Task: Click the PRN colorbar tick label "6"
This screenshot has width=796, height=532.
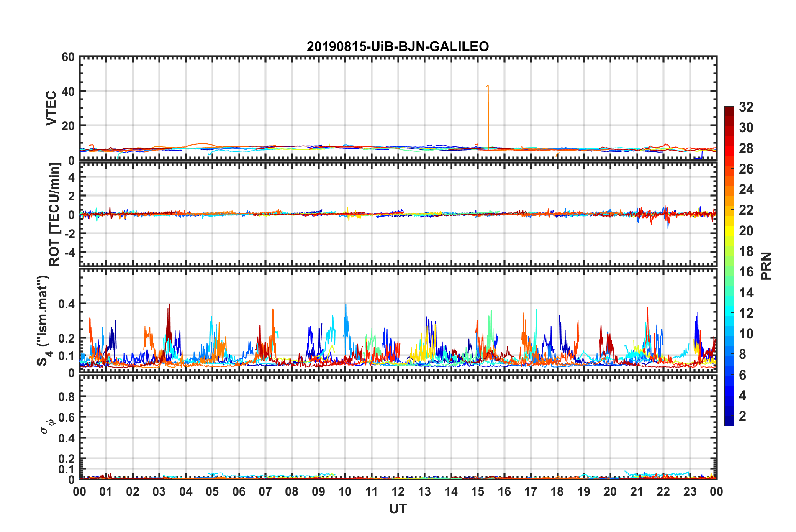Action: [742, 375]
